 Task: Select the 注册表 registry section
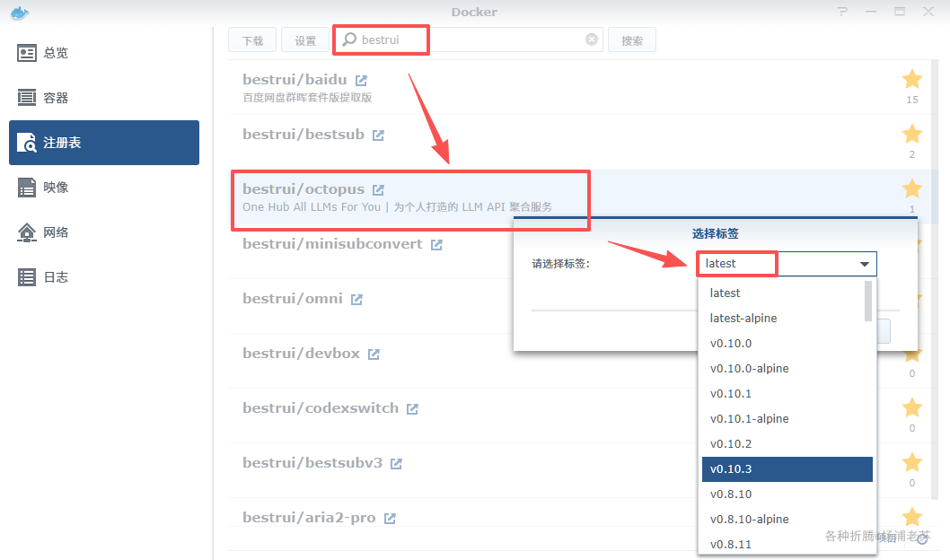pos(103,143)
